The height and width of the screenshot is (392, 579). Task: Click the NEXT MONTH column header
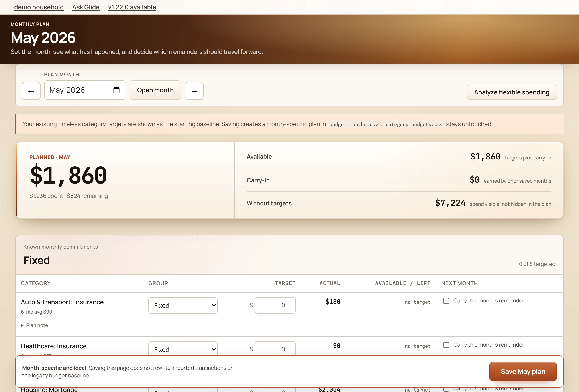(459, 283)
